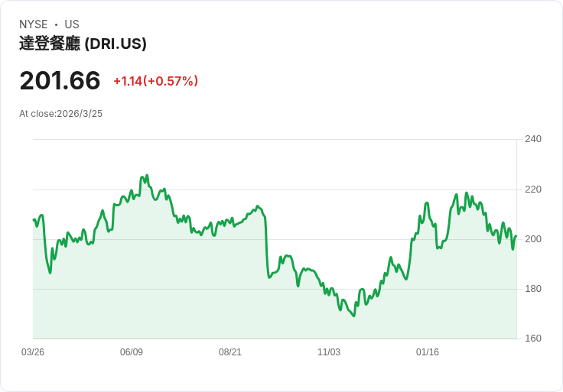Click the chart's lowest trough after 11/03
563x392 pixels.
point(354,316)
